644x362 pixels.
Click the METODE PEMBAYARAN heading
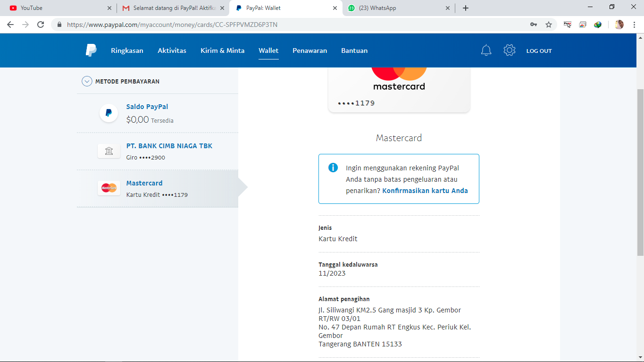pyautogui.click(x=127, y=81)
